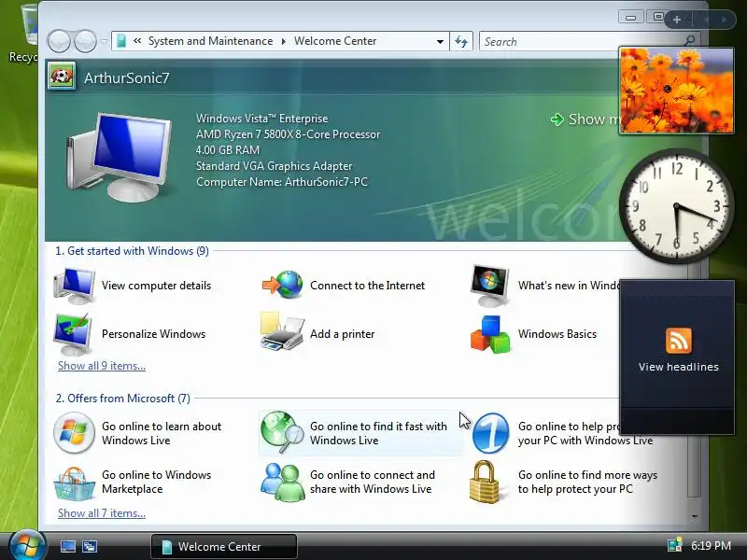Click in the Search input field

[581, 41]
